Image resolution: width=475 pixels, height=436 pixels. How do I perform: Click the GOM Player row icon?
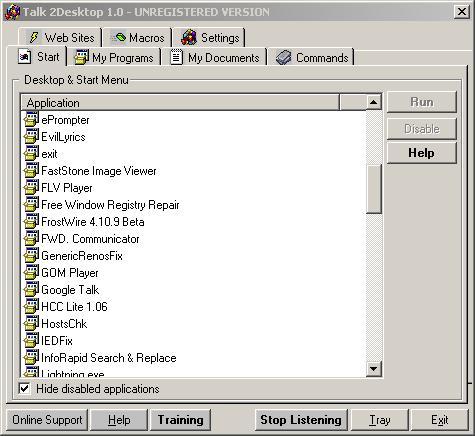pos(31,272)
